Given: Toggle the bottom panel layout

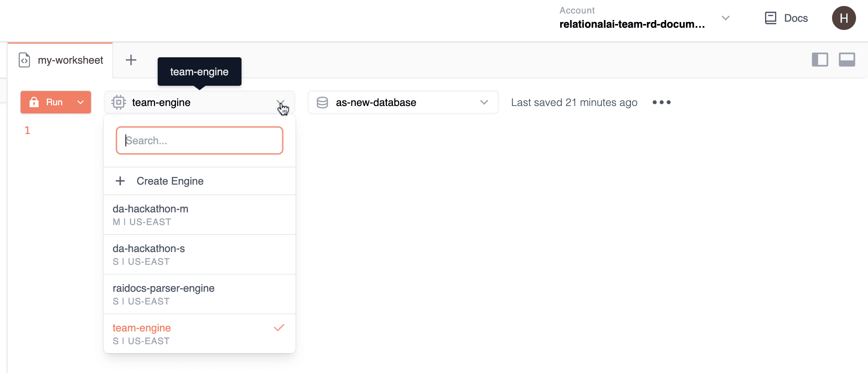Looking at the screenshot, I should [847, 60].
